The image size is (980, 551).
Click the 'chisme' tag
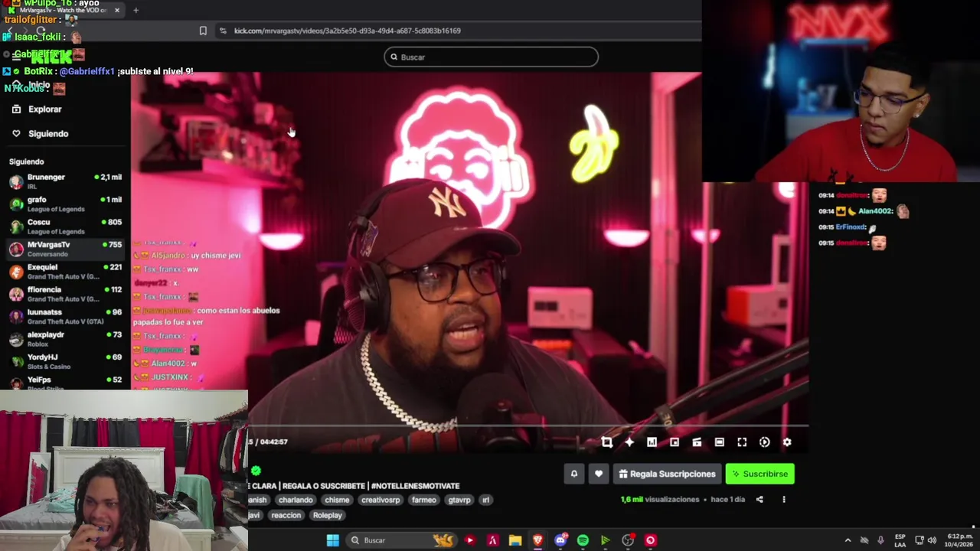point(337,500)
